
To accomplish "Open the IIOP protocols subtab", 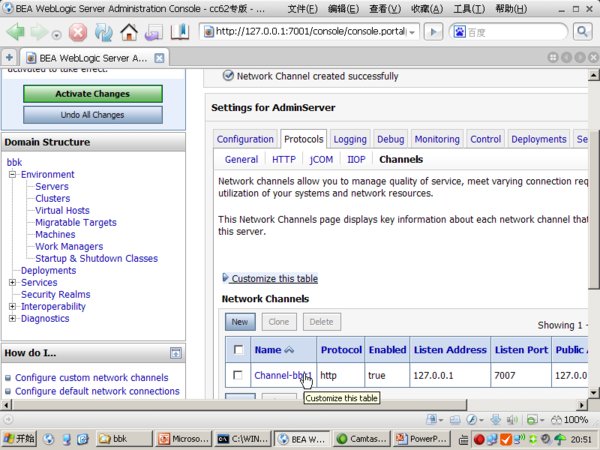I will coord(356,159).
